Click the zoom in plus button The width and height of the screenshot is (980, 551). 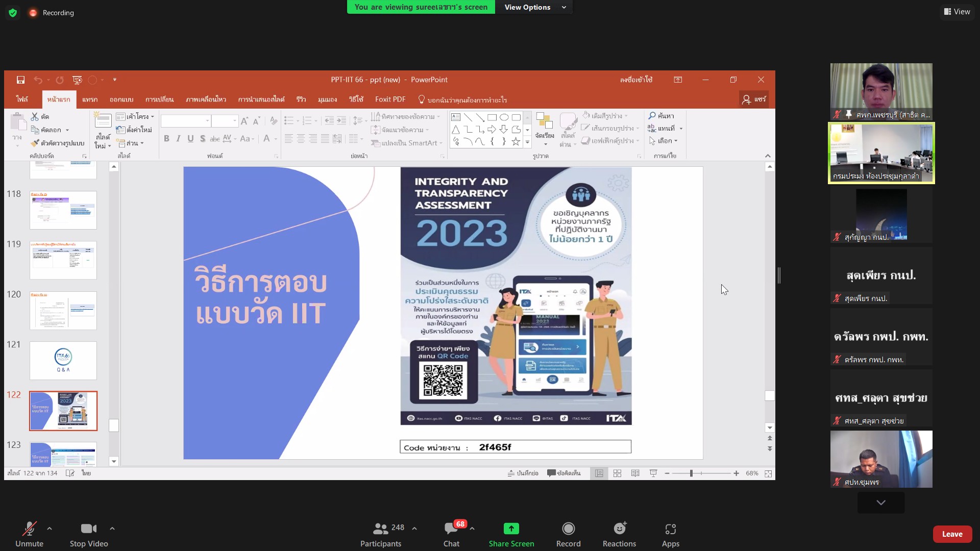pyautogui.click(x=736, y=473)
